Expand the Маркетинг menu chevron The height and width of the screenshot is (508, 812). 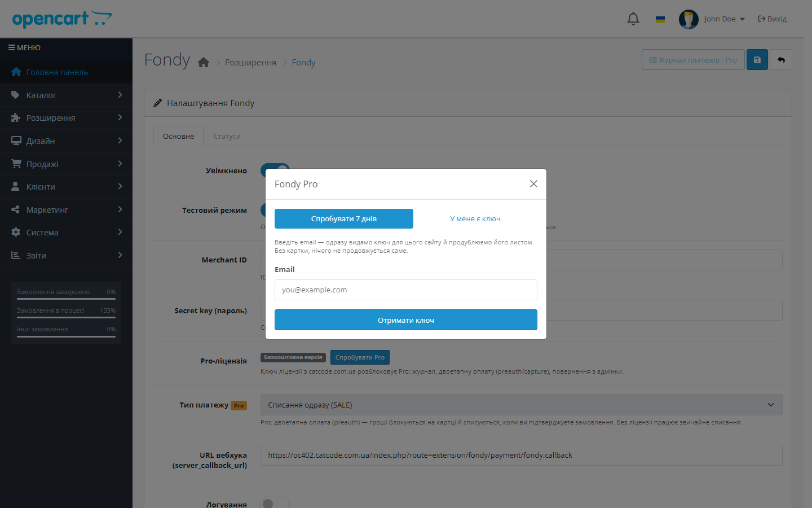click(x=120, y=209)
